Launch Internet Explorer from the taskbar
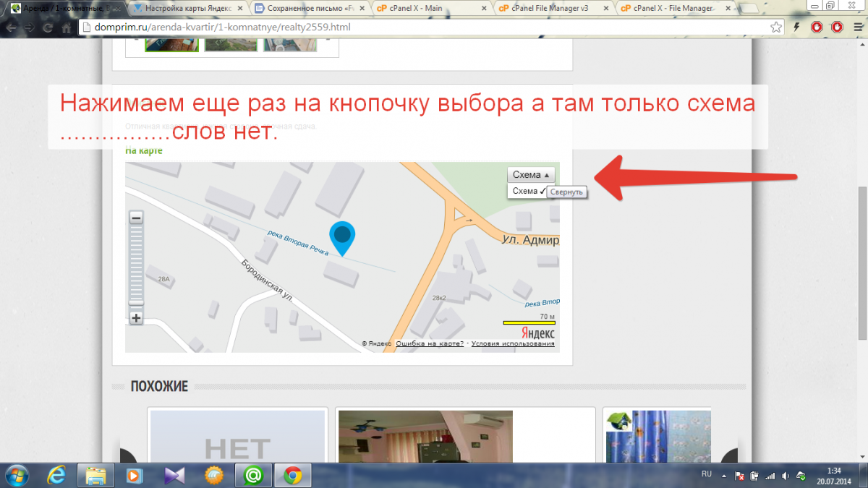Image resolution: width=868 pixels, height=488 pixels. point(57,475)
